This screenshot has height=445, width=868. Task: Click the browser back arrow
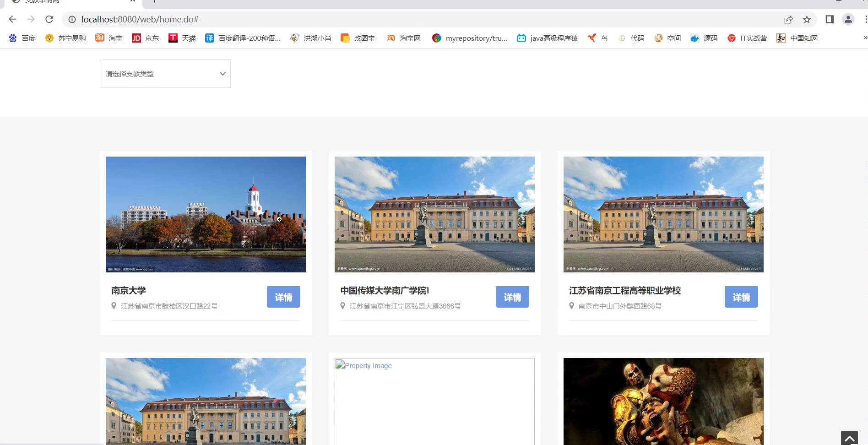pos(12,19)
